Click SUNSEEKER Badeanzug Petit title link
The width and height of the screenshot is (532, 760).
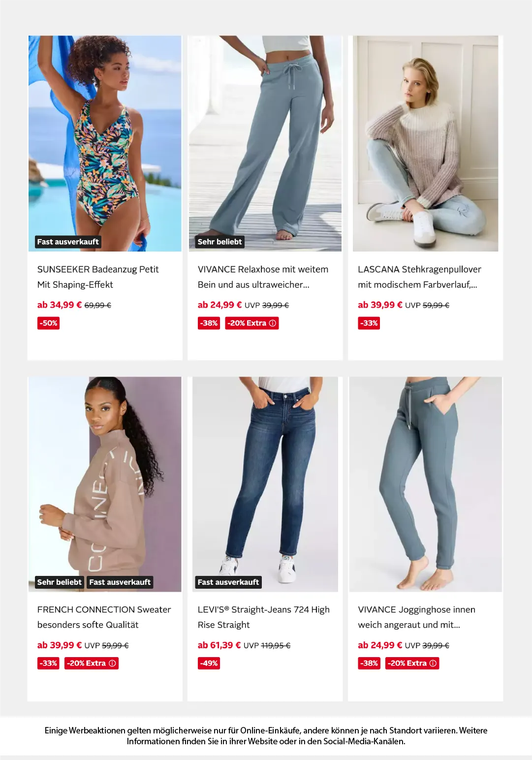[x=98, y=277]
